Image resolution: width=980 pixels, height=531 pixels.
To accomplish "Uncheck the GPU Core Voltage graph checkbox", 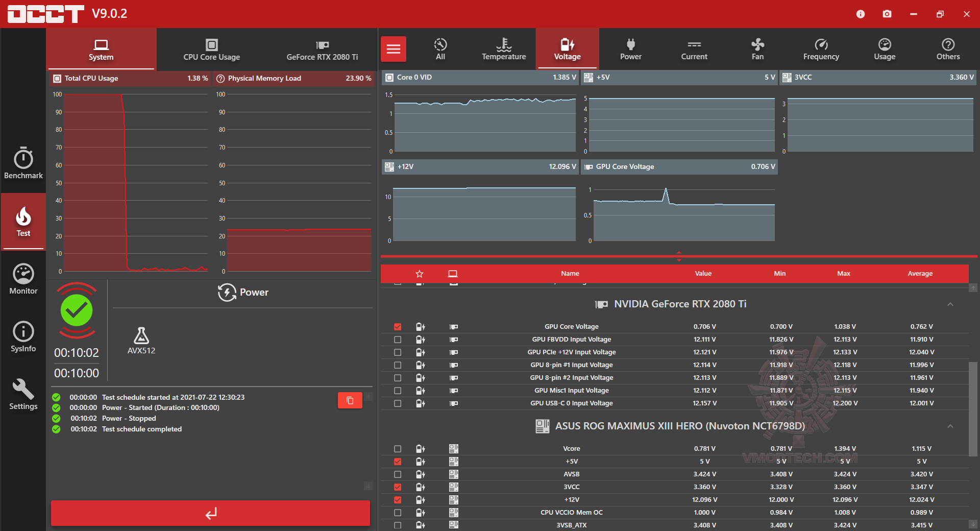I will (398, 327).
